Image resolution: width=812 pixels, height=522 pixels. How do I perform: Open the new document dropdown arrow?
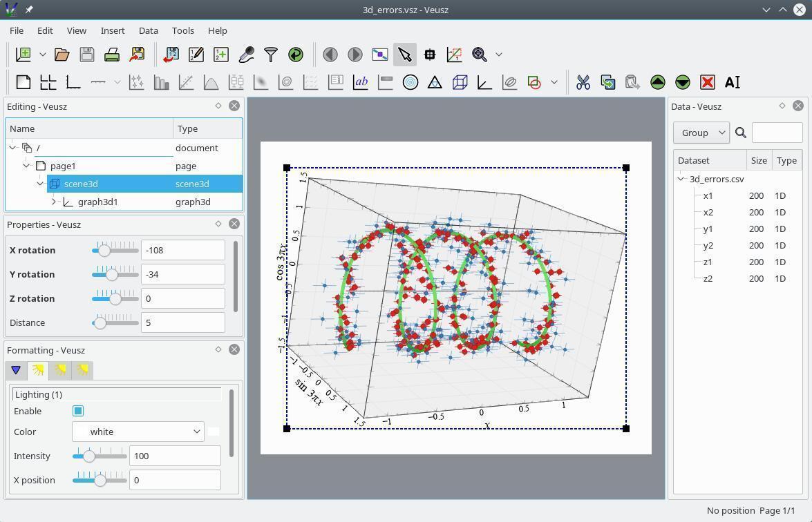point(43,55)
